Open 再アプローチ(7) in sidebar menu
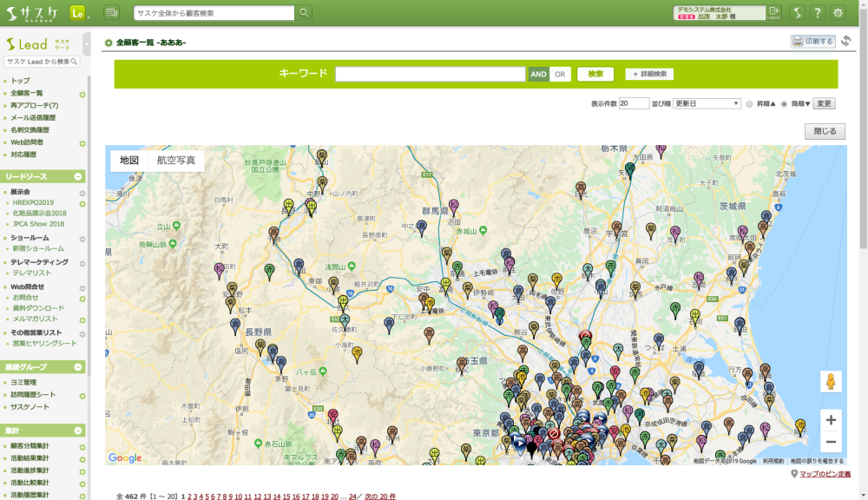The image size is (868, 500). coord(34,105)
